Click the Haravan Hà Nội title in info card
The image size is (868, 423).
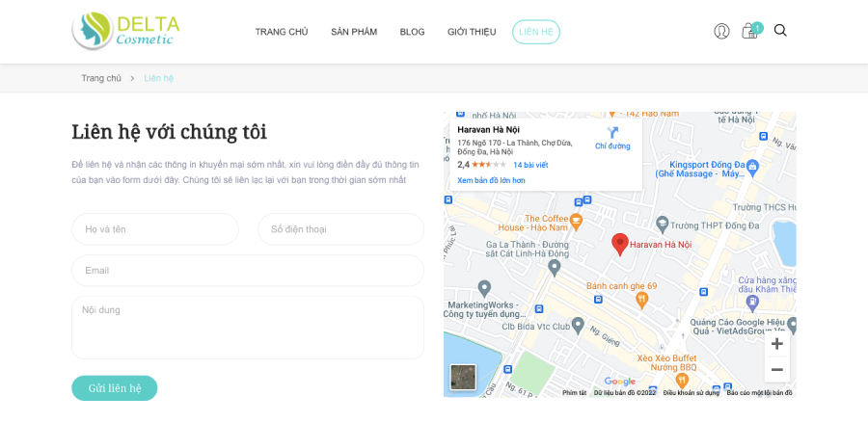click(x=488, y=130)
